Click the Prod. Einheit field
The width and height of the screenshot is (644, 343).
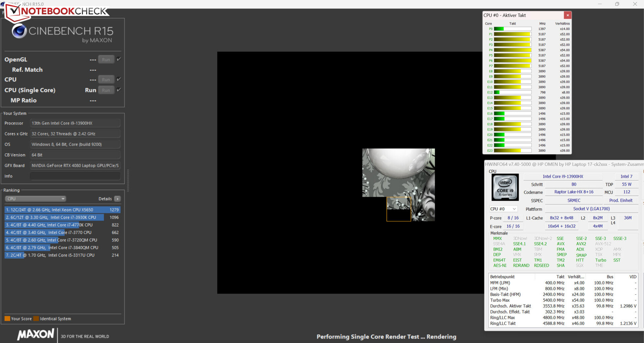point(621,200)
